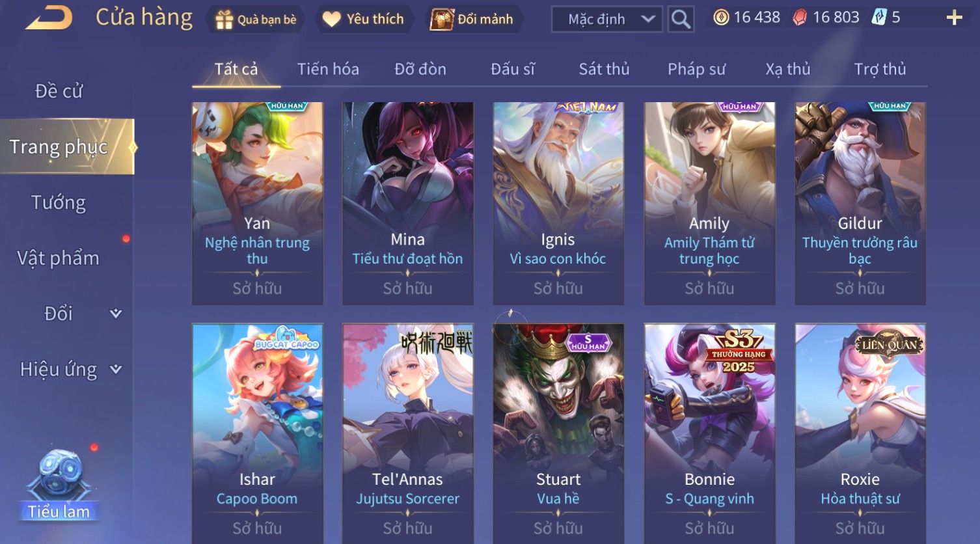Screen dimensions: 980x544
Task: Select Đề cử in the sidebar
Action: click(59, 91)
